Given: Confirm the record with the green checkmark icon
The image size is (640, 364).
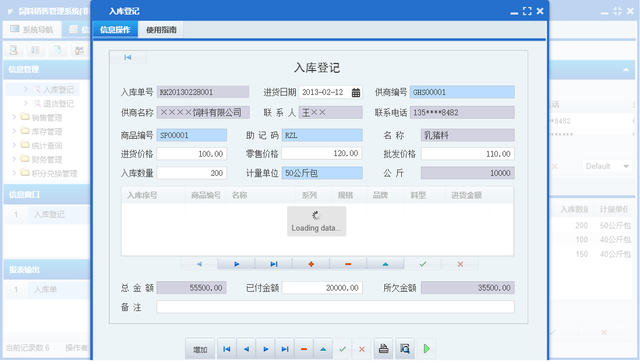Looking at the screenshot, I should click(x=342, y=348).
